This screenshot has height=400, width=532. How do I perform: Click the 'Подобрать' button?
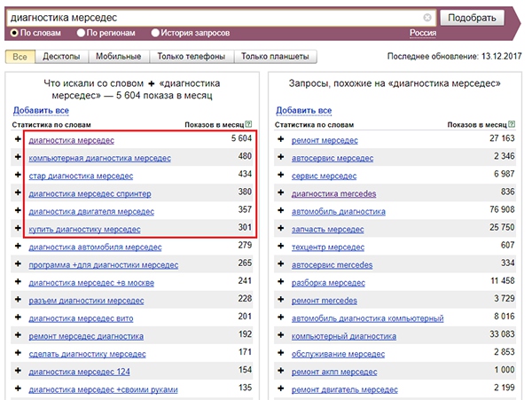click(x=472, y=18)
